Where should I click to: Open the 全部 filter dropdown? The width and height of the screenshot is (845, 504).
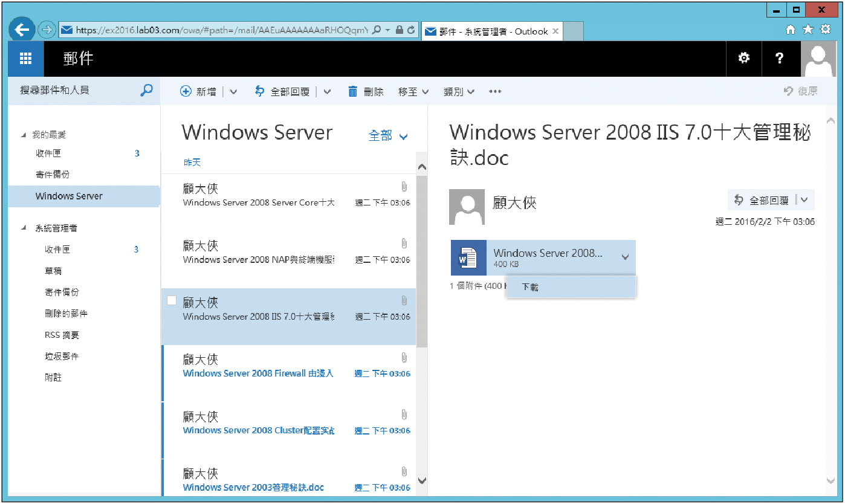click(388, 136)
